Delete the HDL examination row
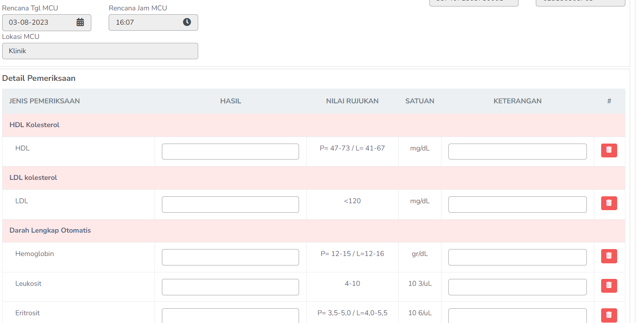Image resolution: width=644 pixels, height=323 pixels. pos(609,150)
